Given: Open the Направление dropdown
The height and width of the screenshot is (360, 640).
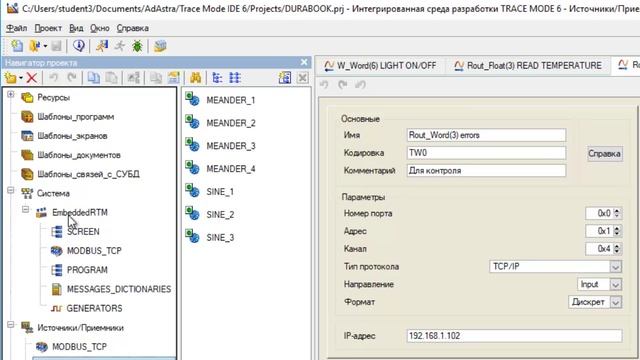Looking at the screenshot, I should (616, 284).
